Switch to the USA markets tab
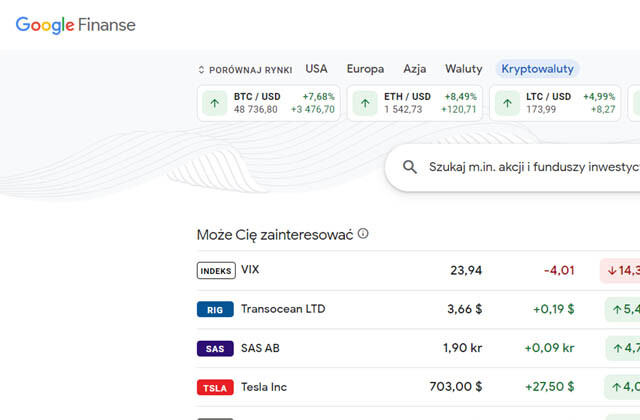 coord(316,69)
